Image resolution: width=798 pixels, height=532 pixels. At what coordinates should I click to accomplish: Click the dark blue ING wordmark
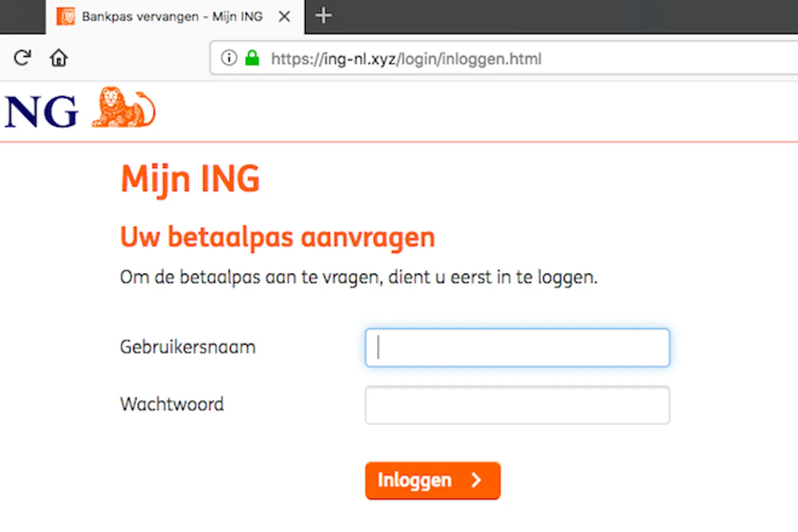42,111
